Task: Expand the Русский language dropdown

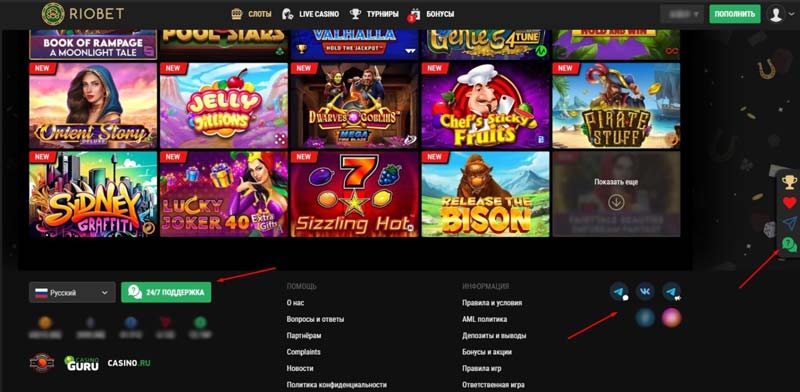Action: tap(72, 292)
